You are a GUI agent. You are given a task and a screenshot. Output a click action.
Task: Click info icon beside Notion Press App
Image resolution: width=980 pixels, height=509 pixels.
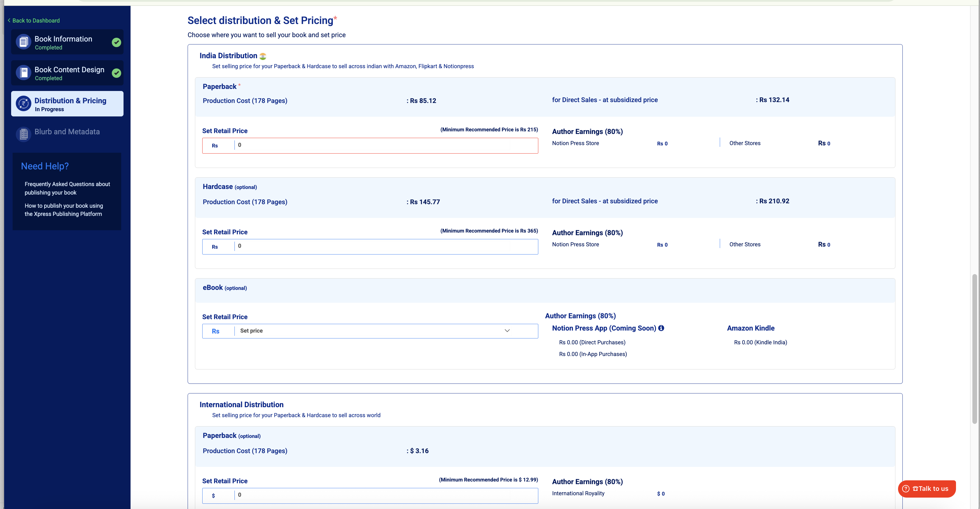pos(661,328)
